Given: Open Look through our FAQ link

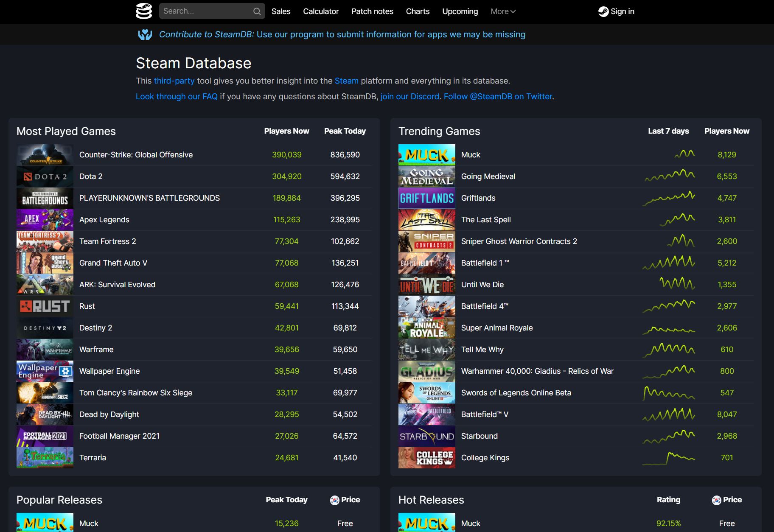Looking at the screenshot, I should (177, 96).
